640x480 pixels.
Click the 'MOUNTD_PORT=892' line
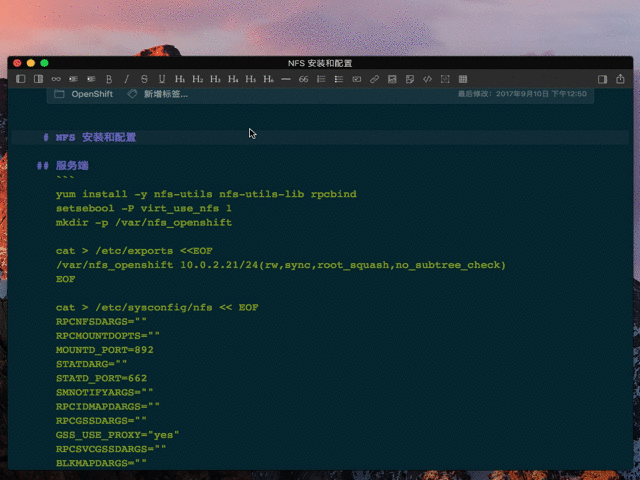[x=104, y=350]
